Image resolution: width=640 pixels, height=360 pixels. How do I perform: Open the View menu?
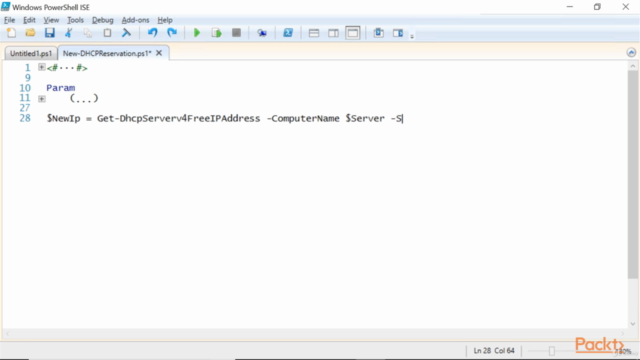point(51,20)
